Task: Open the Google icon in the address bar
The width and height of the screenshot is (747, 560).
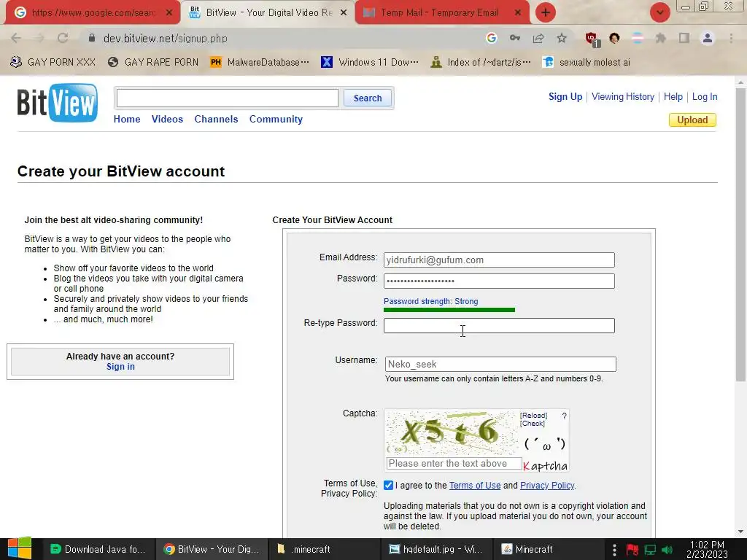Action: 492,38
